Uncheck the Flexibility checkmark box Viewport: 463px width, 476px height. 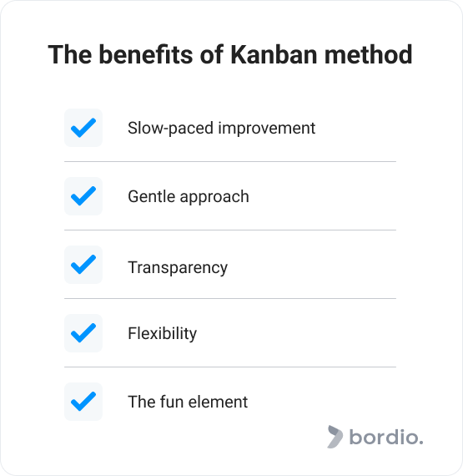point(83,333)
